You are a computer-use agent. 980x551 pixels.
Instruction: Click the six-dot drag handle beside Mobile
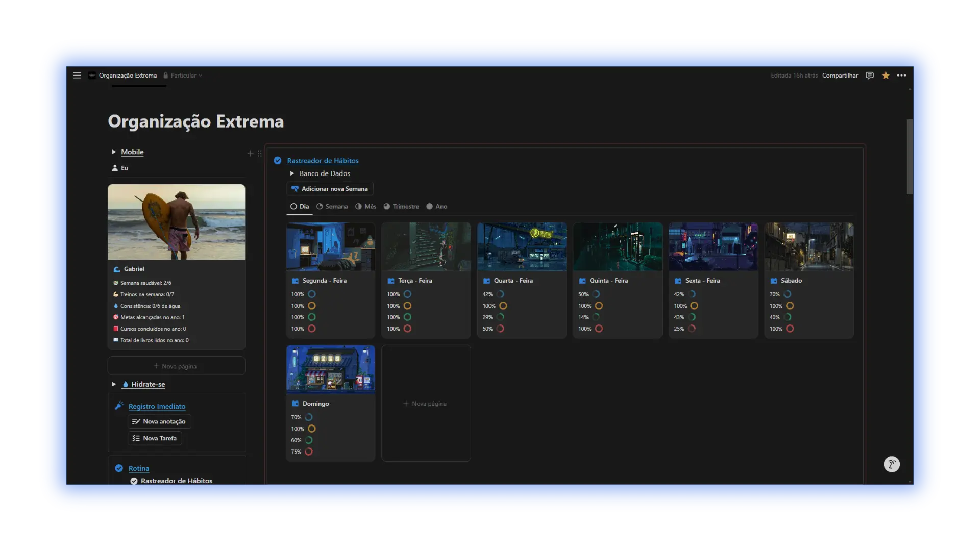point(259,153)
